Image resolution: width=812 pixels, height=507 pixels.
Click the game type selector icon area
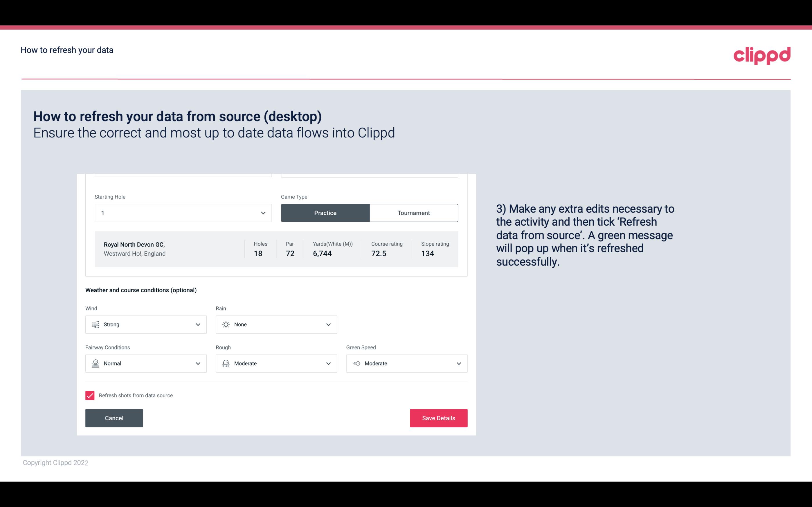[x=369, y=213]
